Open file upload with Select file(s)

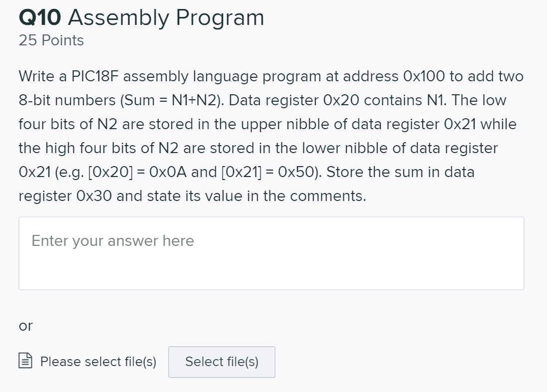click(222, 362)
